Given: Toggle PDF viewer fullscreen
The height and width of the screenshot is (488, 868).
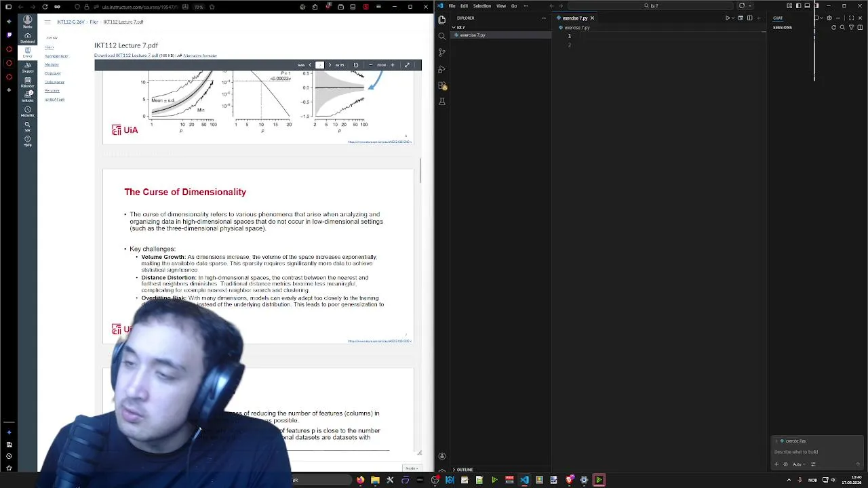Looking at the screenshot, I should tap(407, 65).
